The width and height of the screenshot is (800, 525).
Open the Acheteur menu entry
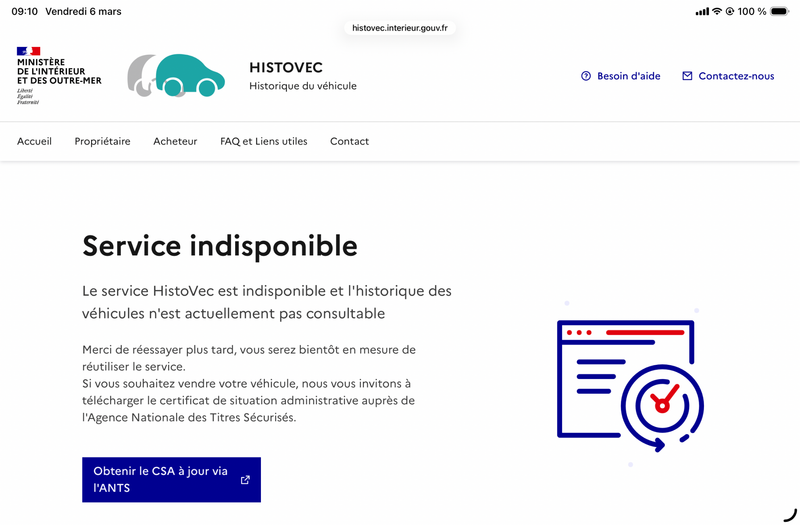[175, 141]
